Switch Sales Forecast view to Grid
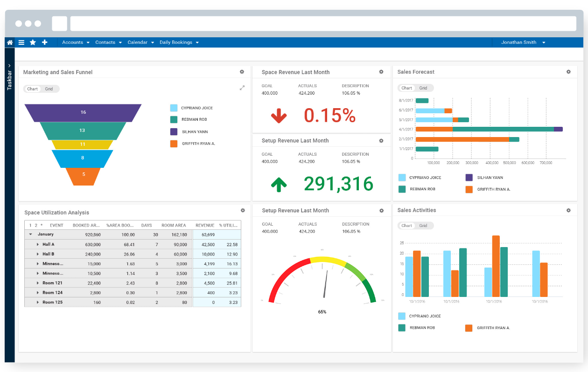Viewport: 588px width, 372px height. [423, 88]
